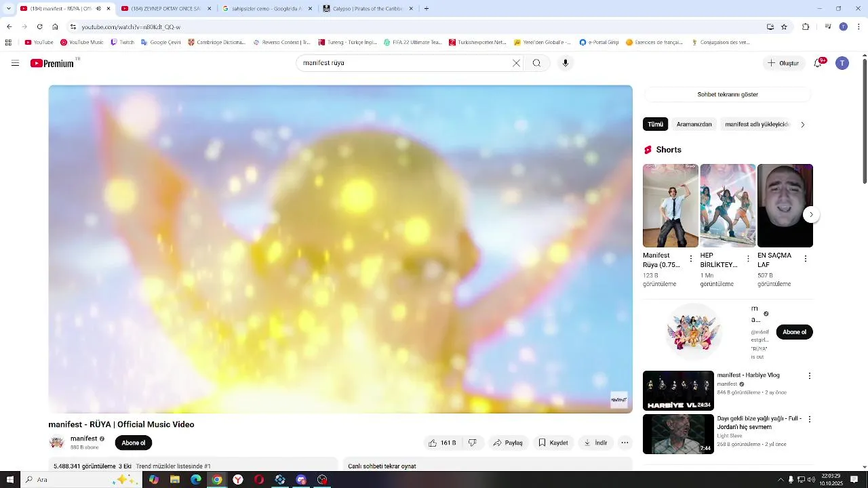Open options for EN SAÇMA LAF short
Screen dimensions: 868x488
tap(806, 259)
